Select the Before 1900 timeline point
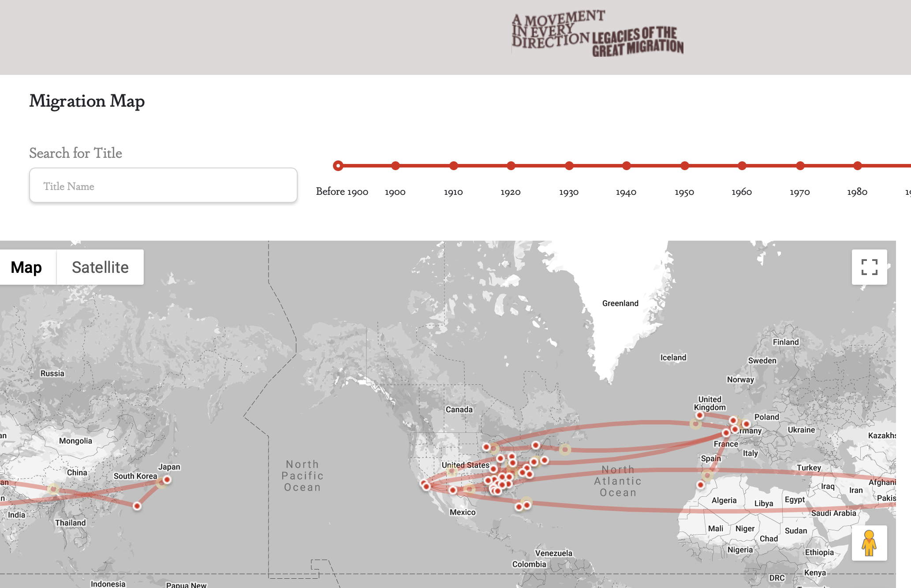 coord(338,166)
